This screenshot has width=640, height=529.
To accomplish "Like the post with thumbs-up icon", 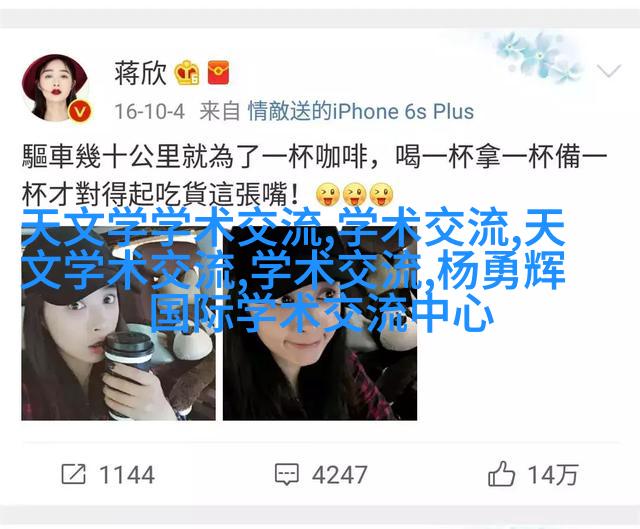I will [x=501, y=473].
